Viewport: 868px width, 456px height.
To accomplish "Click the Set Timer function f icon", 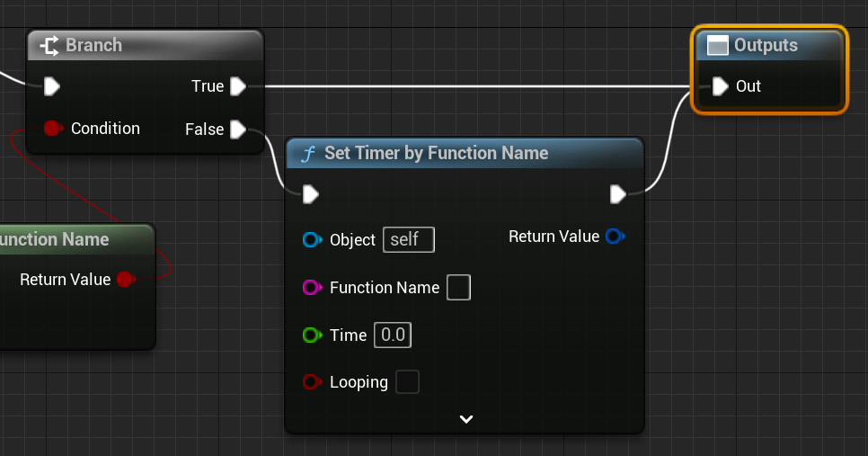I will tap(308, 154).
